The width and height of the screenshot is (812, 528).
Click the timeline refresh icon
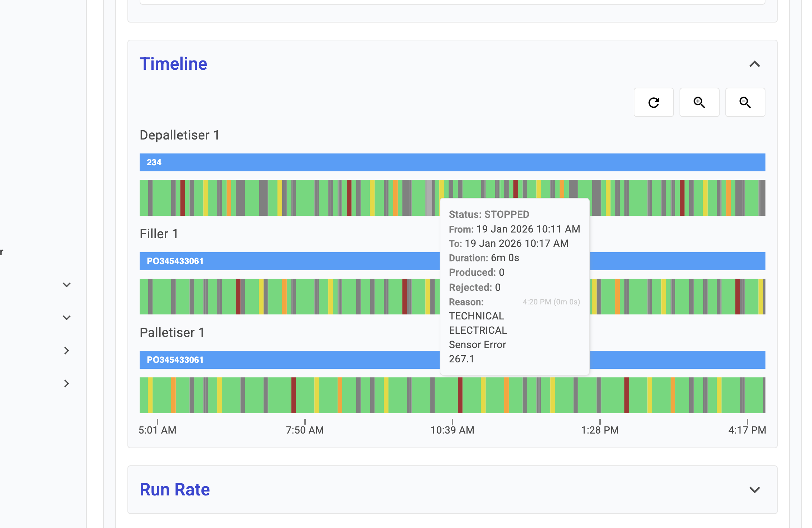point(653,103)
